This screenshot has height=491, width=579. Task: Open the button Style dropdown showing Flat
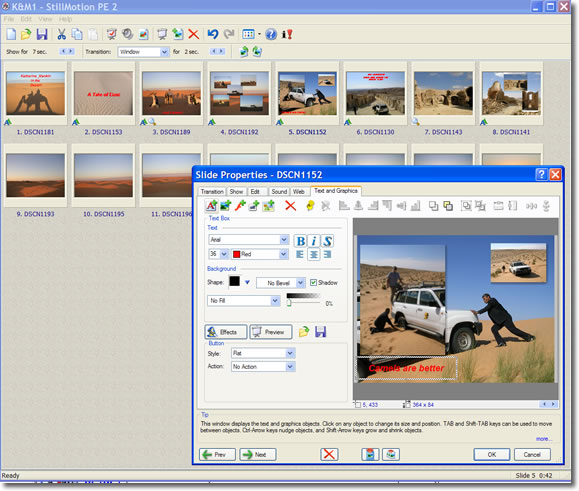[x=263, y=353]
